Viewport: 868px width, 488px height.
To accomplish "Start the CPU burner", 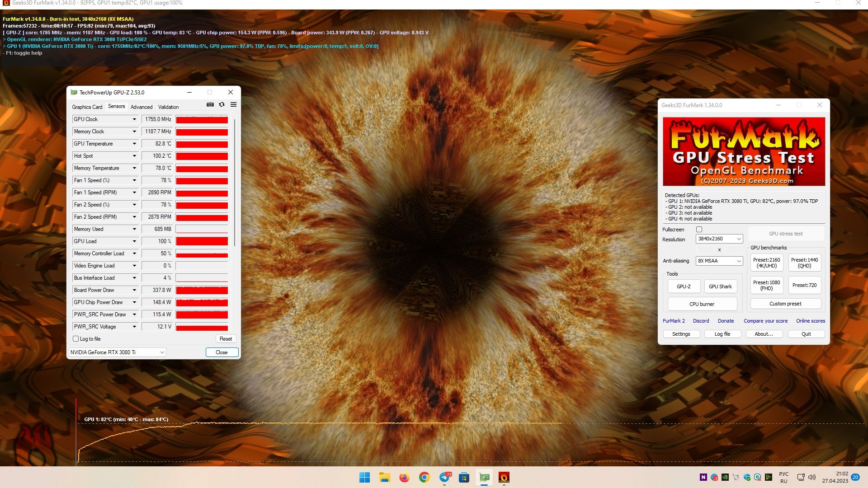I will pos(702,304).
